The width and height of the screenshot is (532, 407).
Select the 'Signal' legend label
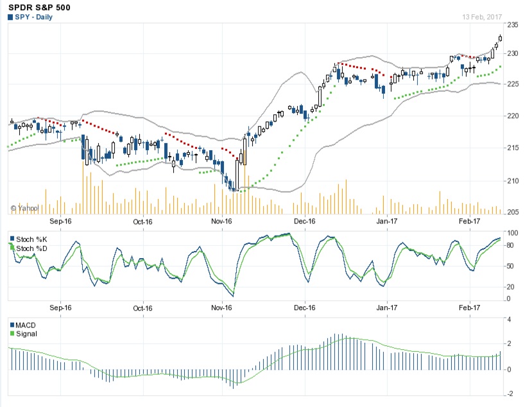point(26,334)
